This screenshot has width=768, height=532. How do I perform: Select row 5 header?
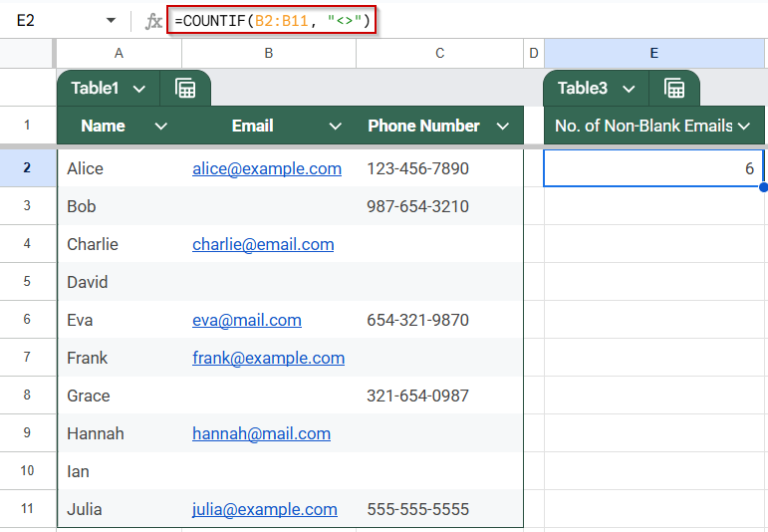27,281
